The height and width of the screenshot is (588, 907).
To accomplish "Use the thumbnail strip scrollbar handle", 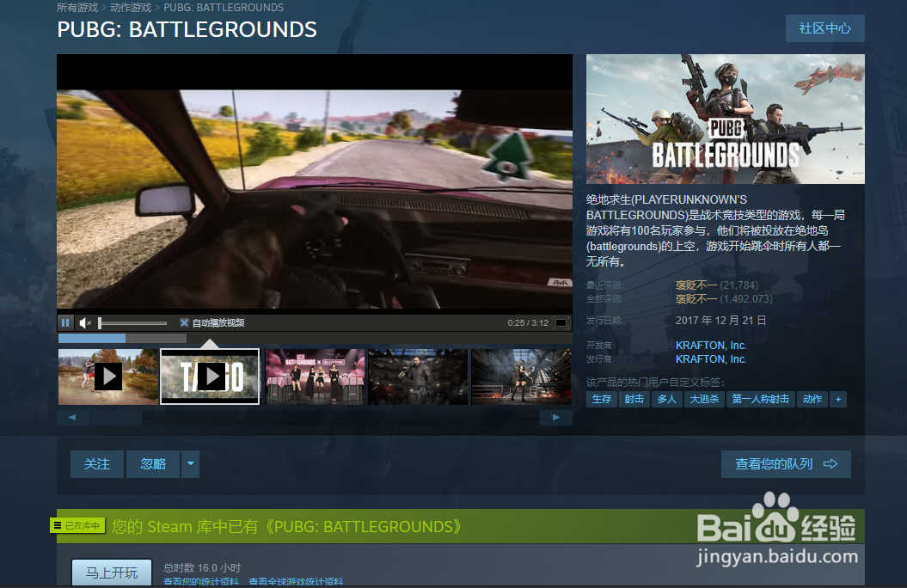I will [x=115, y=418].
